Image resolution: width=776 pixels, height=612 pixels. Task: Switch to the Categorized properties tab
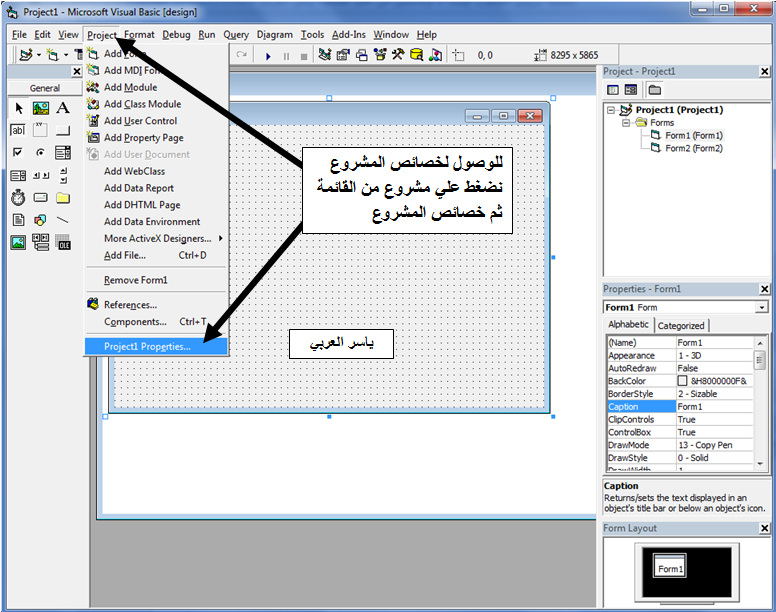point(680,326)
